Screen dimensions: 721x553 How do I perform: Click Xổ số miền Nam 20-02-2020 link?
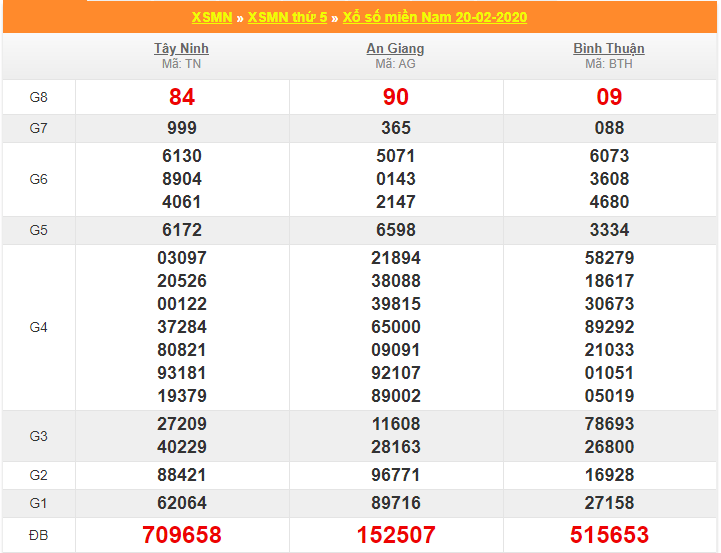pos(435,17)
